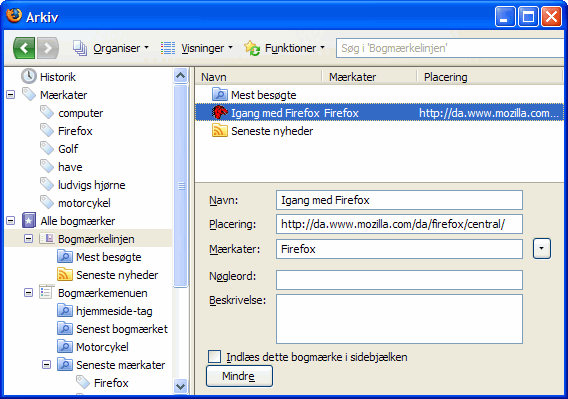Click the have tag icon

[47, 167]
